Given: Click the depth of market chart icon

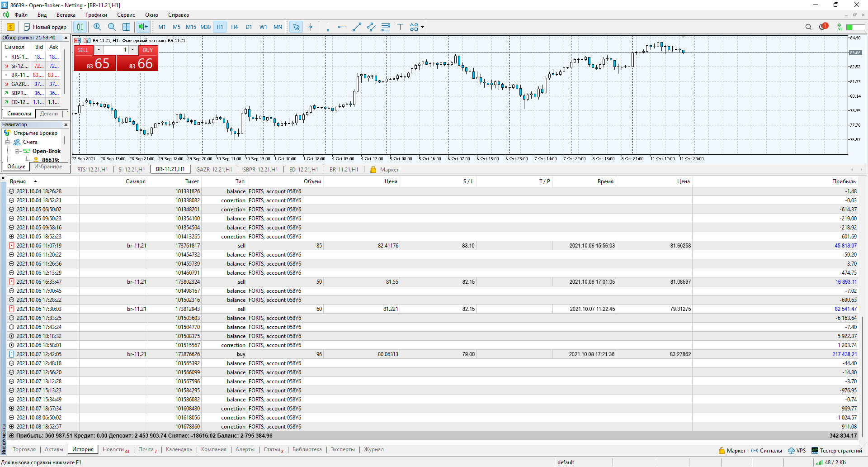Looking at the screenshot, I should 87,40.
